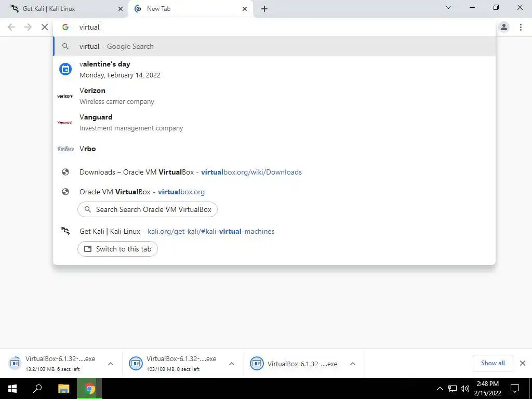
Task: Open File Explorer from taskbar
Action: pos(63,389)
